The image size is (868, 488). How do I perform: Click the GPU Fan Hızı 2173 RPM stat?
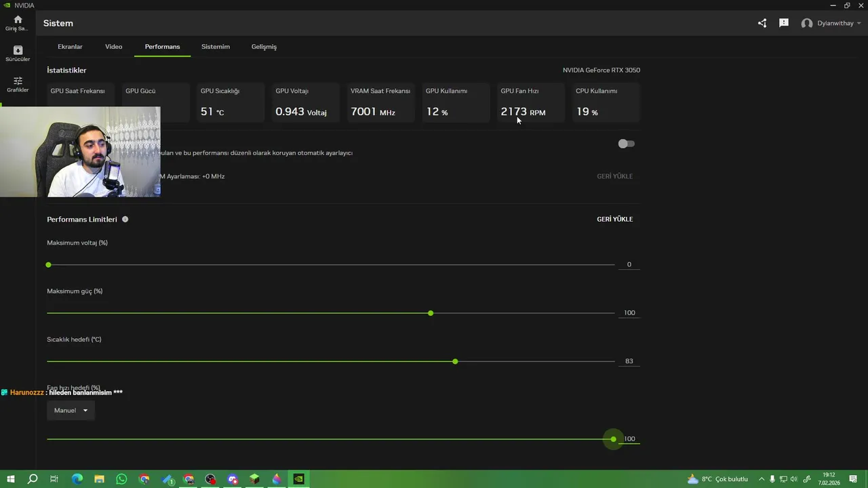(530, 103)
